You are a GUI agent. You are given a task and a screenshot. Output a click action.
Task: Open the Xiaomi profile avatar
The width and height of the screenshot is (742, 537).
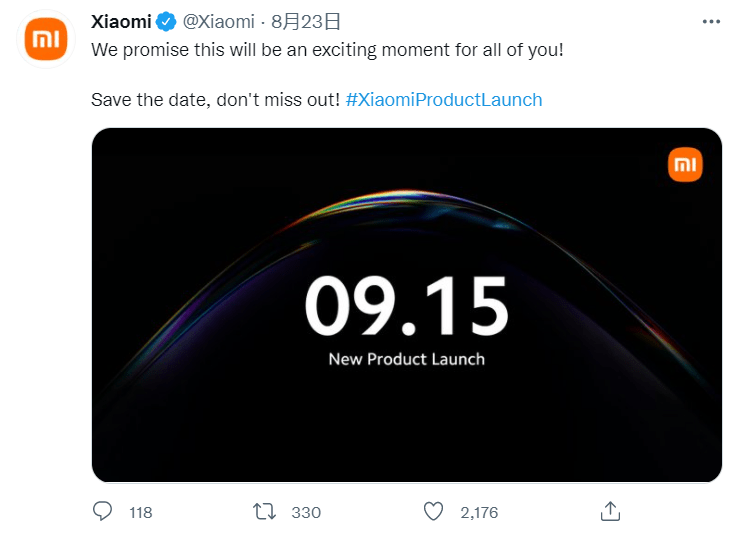47,39
